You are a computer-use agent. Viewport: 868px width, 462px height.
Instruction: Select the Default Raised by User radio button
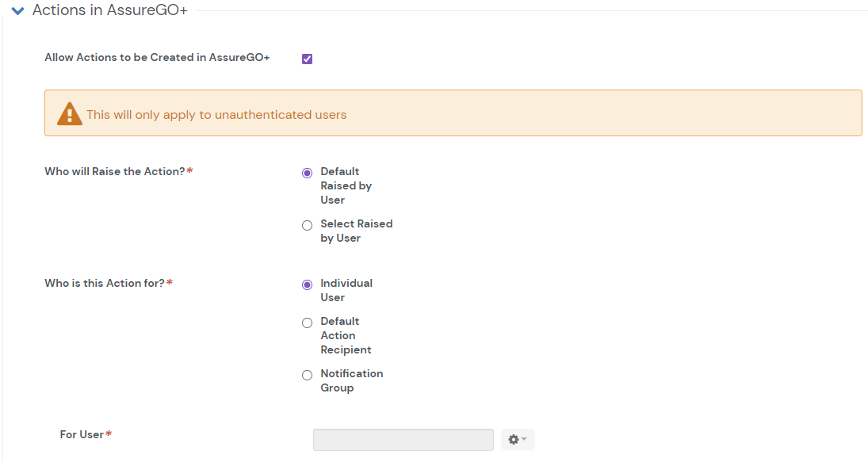(x=308, y=173)
